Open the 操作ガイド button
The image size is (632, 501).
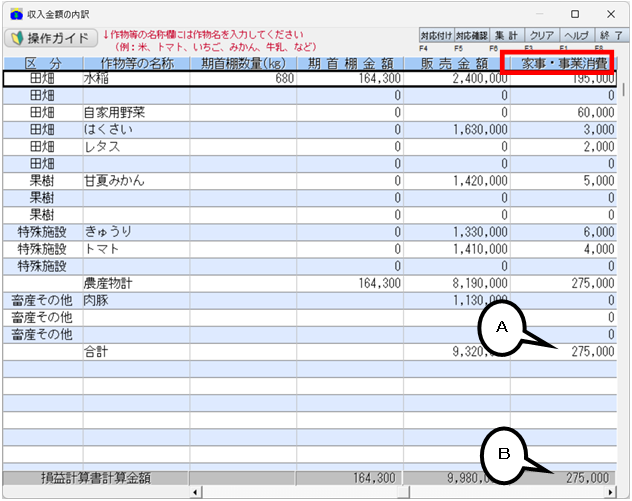51,38
